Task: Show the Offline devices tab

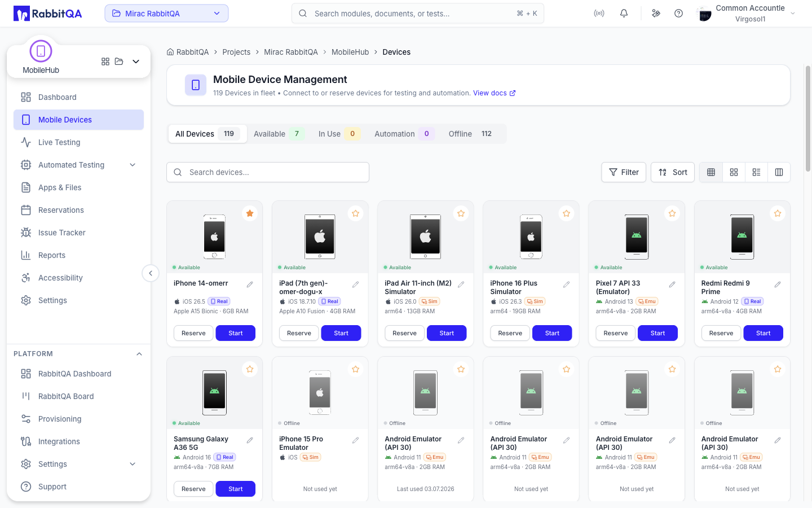Action: [471, 134]
